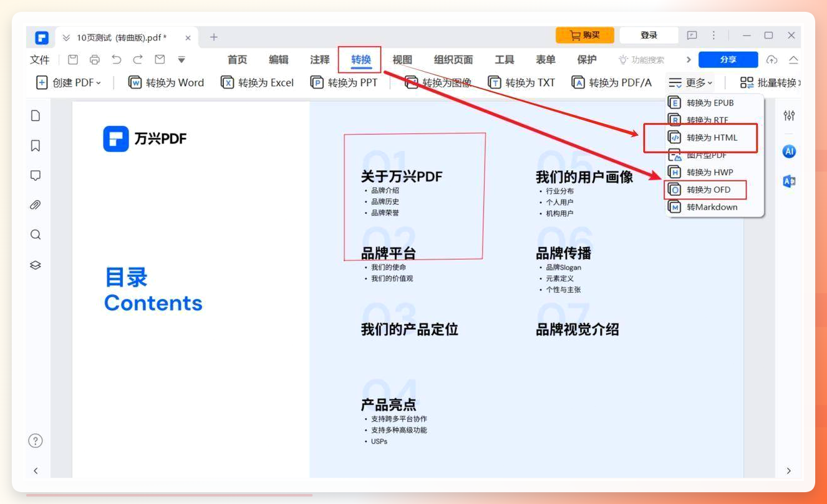Click 转换为图像
Viewport: 827px width, 504px height.
(438, 82)
